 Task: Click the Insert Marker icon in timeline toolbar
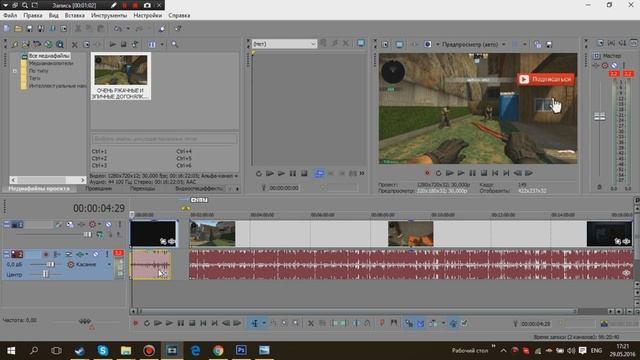[382, 324]
